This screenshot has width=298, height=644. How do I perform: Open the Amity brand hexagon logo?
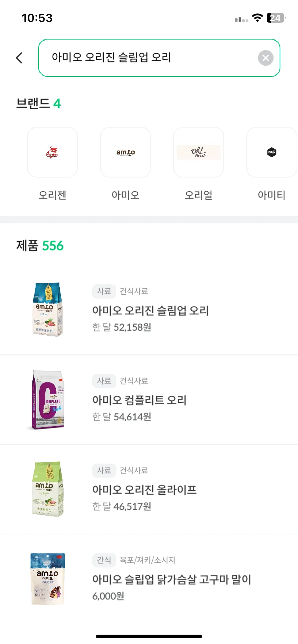pyautogui.click(x=272, y=152)
